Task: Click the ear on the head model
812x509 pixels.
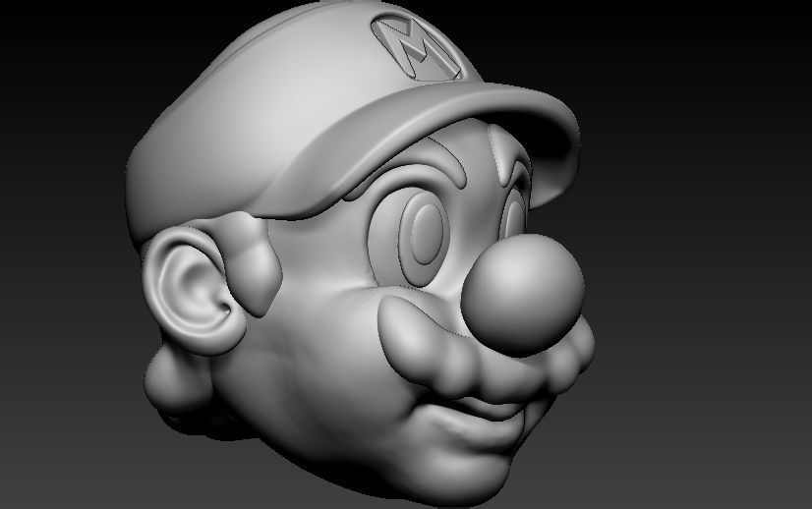Action: (x=193, y=290)
